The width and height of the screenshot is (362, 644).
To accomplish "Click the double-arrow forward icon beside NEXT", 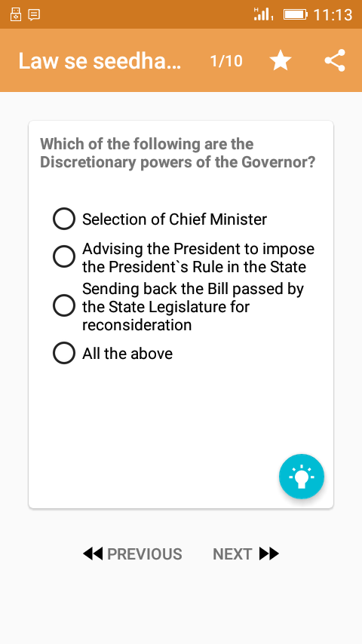I will [x=269, y=554].
